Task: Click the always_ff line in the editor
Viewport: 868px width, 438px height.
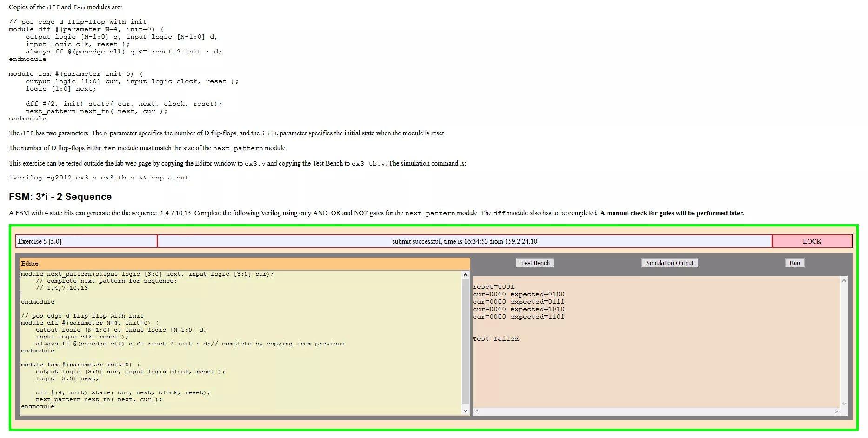Action: click(190, 344)
